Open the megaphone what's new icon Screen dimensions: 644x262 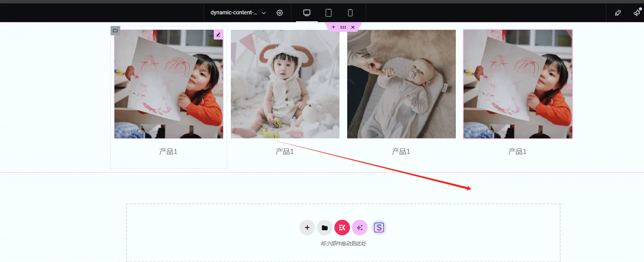click(x=637, y=13)
